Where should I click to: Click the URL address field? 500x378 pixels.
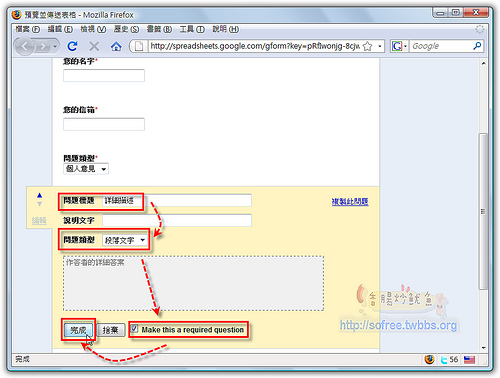(x=255, y=46)
